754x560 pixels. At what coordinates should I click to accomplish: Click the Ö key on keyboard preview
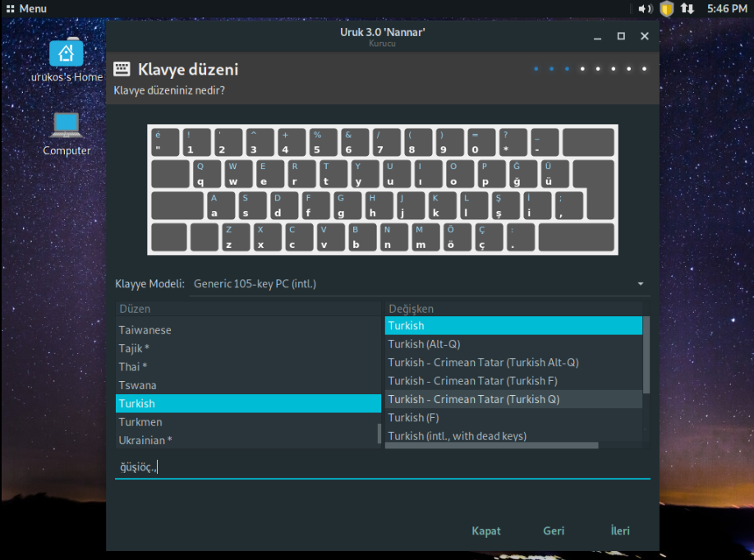(x=457, y=237)
